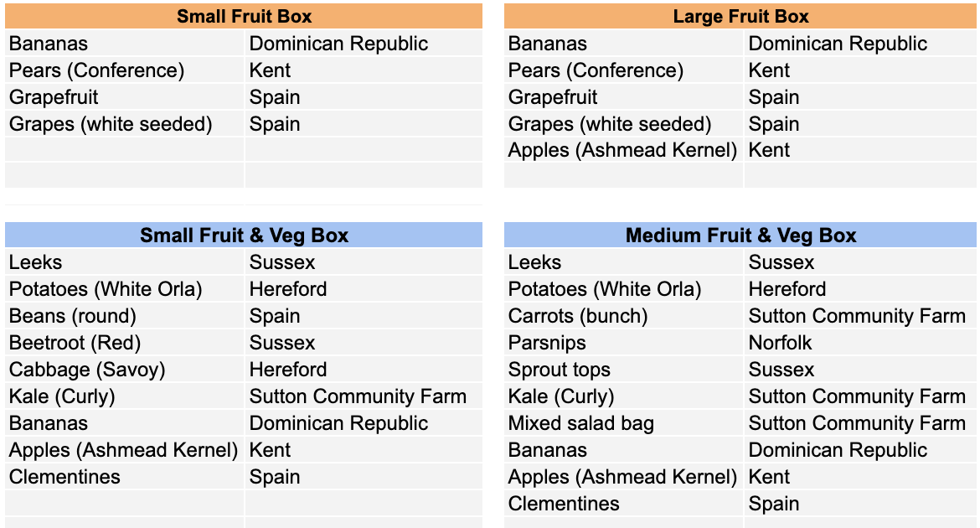Click the Norfolk origin cell

(x=860, y=343)
